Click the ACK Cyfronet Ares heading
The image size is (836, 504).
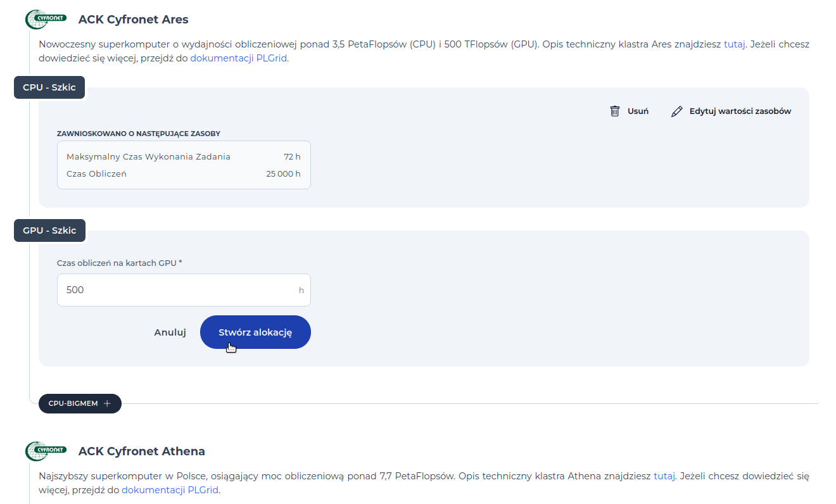pyautogui.click(x=134, y=19)
